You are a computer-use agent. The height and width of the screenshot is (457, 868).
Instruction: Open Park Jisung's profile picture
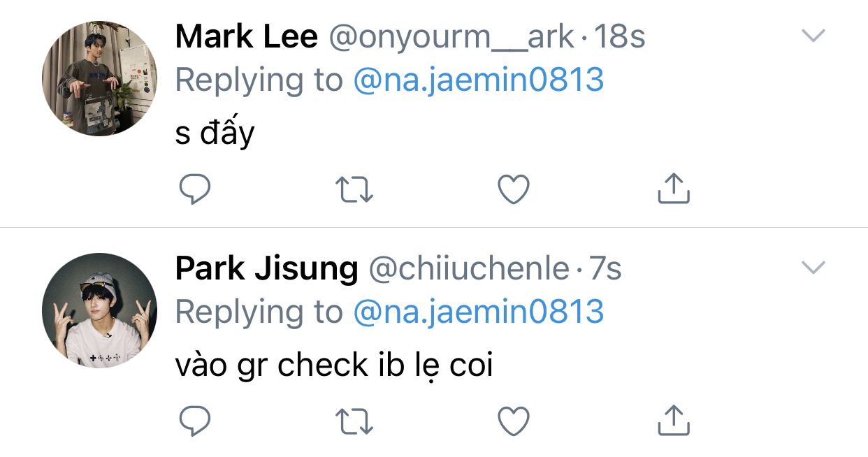[99, 310]
